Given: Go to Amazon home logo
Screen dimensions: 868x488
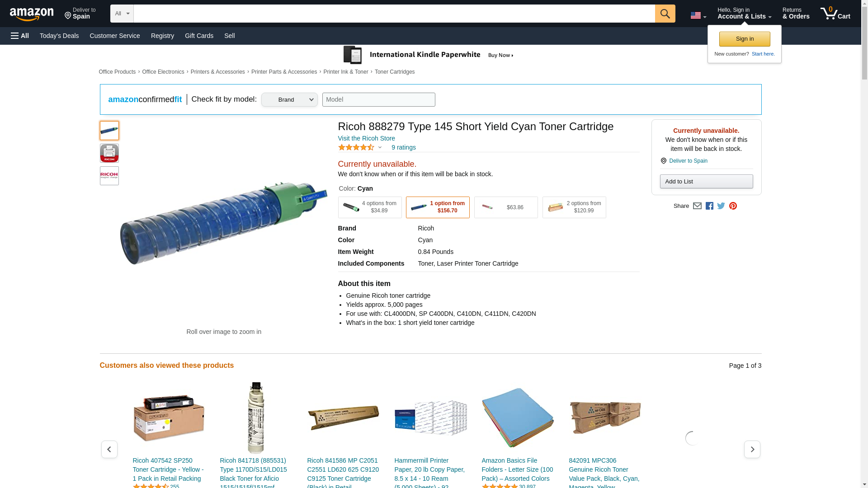Looking at the screenshot, I should pyautogui.click(x=32, y=14).
